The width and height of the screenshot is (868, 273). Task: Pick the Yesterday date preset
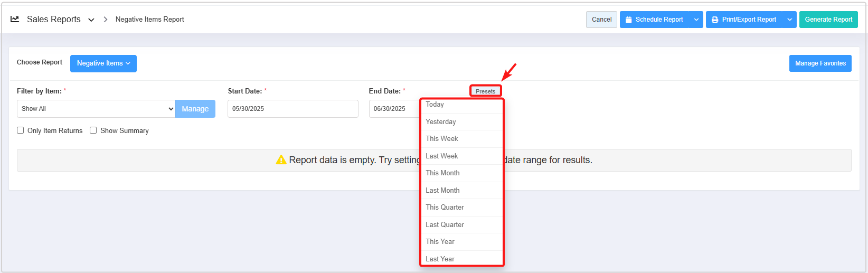[440, 122]
